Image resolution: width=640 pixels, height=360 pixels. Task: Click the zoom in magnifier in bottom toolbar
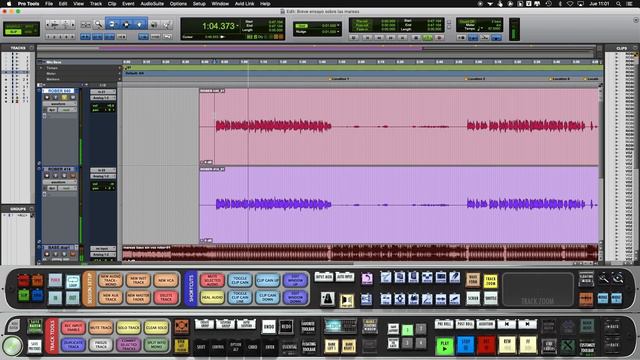point(618,278)
